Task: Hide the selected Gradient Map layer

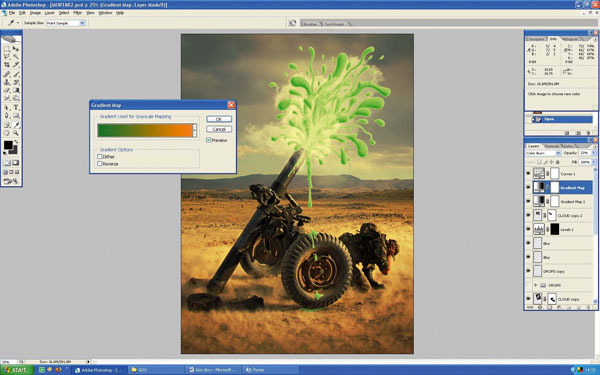Action: pos(528,188)
